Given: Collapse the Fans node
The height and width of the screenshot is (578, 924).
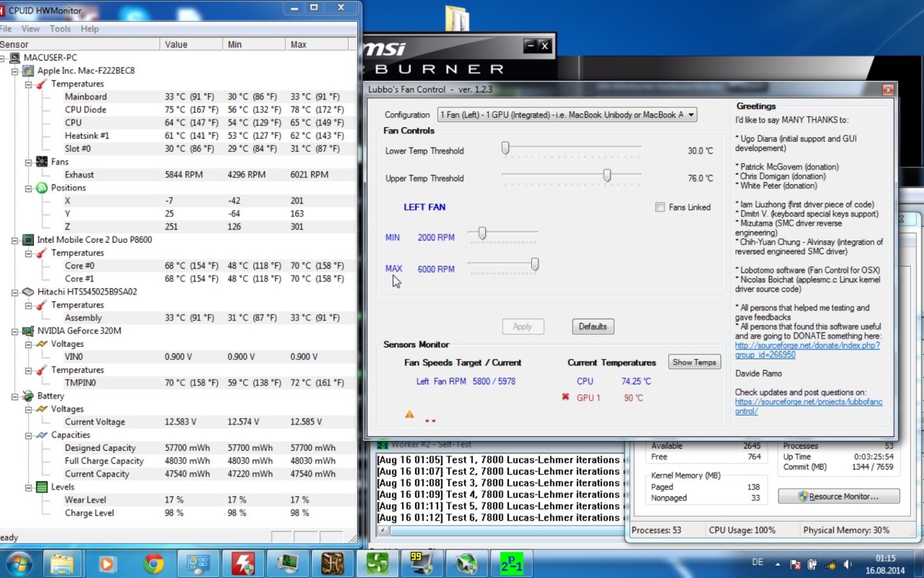Looking at the screenshot, I should tap(28, 162).
